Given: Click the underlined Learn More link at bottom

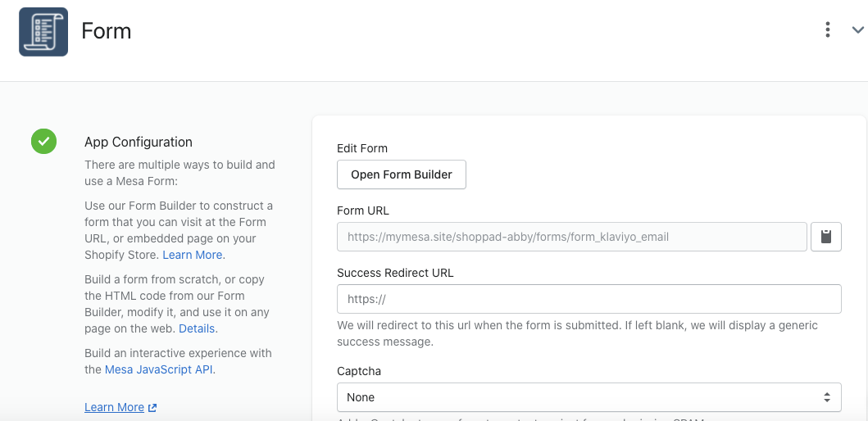Looking at the screenshot, I should click(x=114, y=407).
